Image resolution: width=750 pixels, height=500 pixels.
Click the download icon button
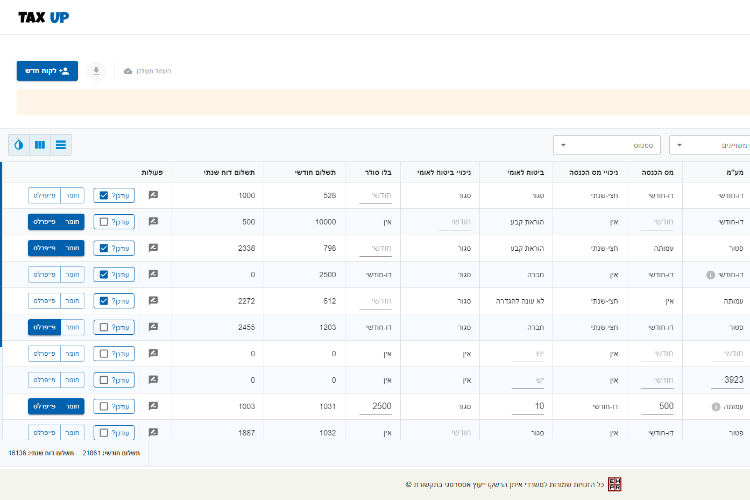tap(96, 71)
